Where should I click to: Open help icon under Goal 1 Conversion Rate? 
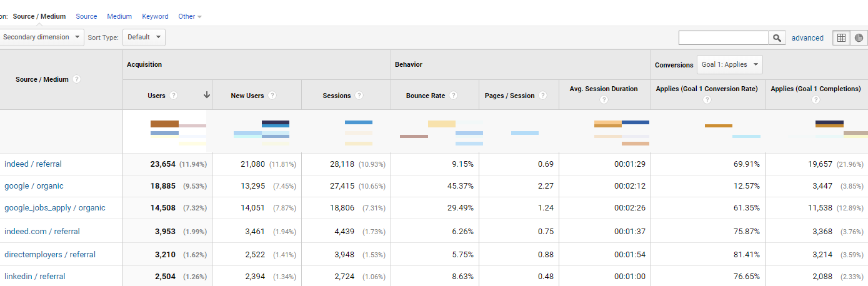coord(707,100)
